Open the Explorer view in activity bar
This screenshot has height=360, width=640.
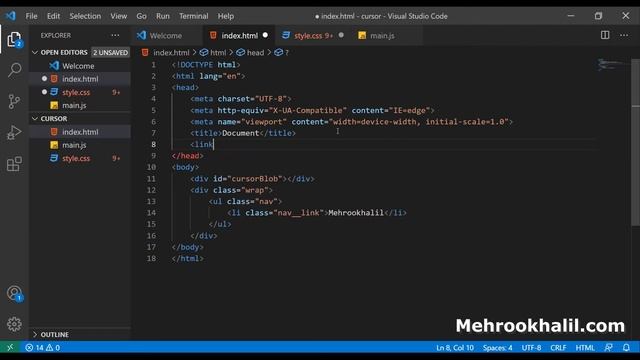(14, 40)
